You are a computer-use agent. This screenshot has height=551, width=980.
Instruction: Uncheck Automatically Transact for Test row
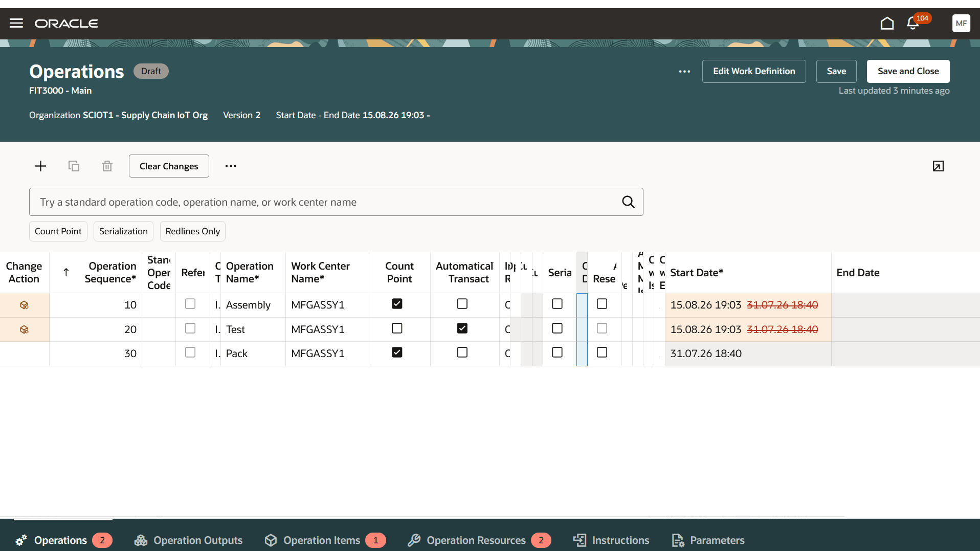tap(462, 328)
